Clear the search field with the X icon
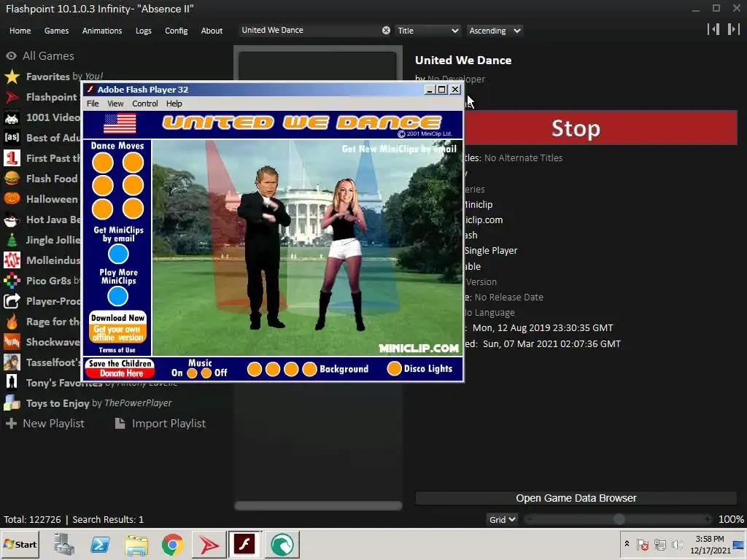 pyautogui.click(x=386, y=31)
